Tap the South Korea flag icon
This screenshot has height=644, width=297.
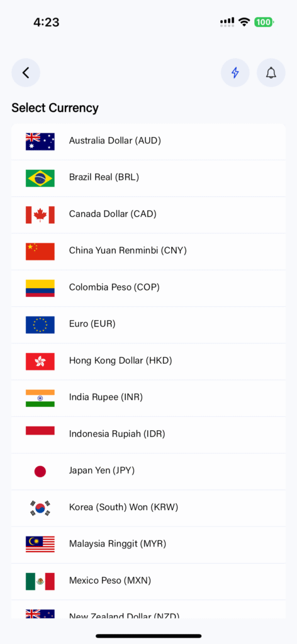pos(40,508)
